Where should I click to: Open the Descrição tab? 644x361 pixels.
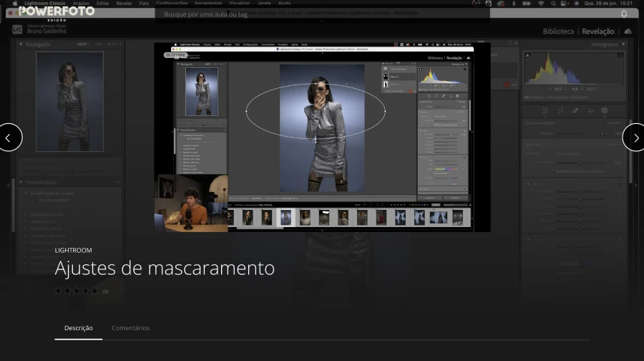[79, 328]
